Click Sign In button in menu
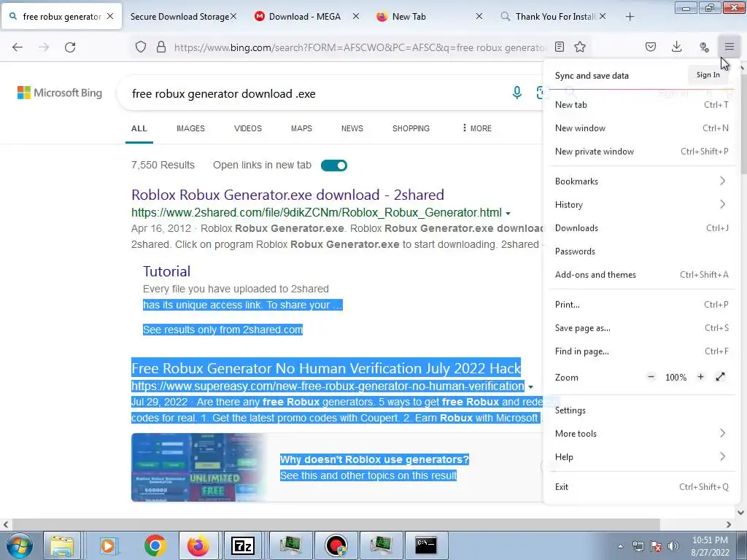747x560 pixels. (708, 75)
